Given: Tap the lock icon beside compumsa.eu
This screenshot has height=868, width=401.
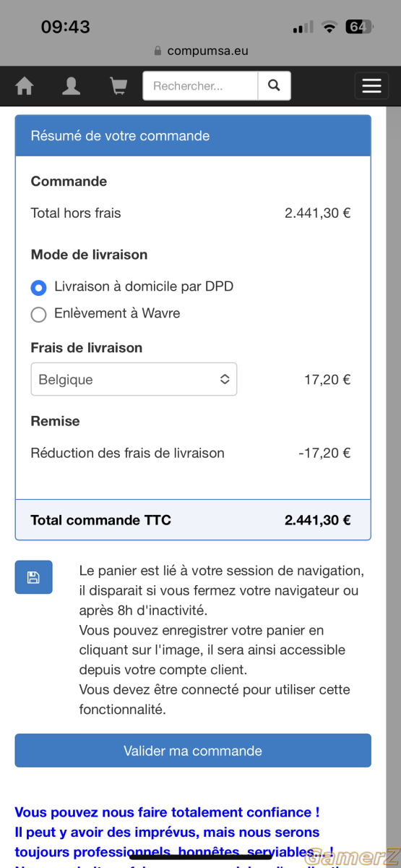Looking at the screenshot, I should [x=158, y=51].
